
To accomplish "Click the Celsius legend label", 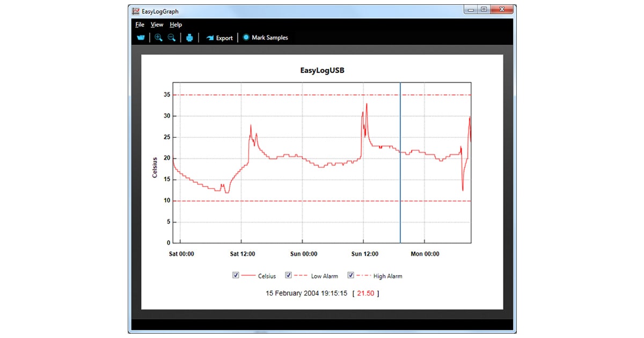I will 267,276.
